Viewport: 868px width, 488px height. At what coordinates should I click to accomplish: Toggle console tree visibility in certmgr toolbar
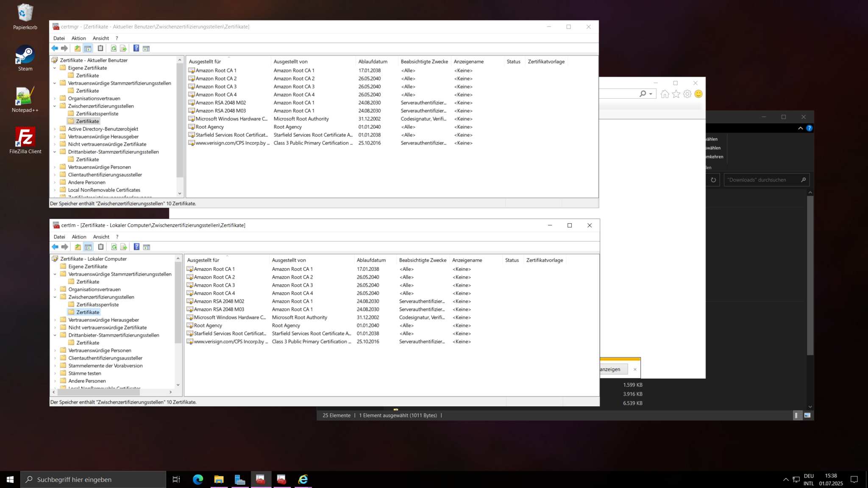(x=88, y=48)
